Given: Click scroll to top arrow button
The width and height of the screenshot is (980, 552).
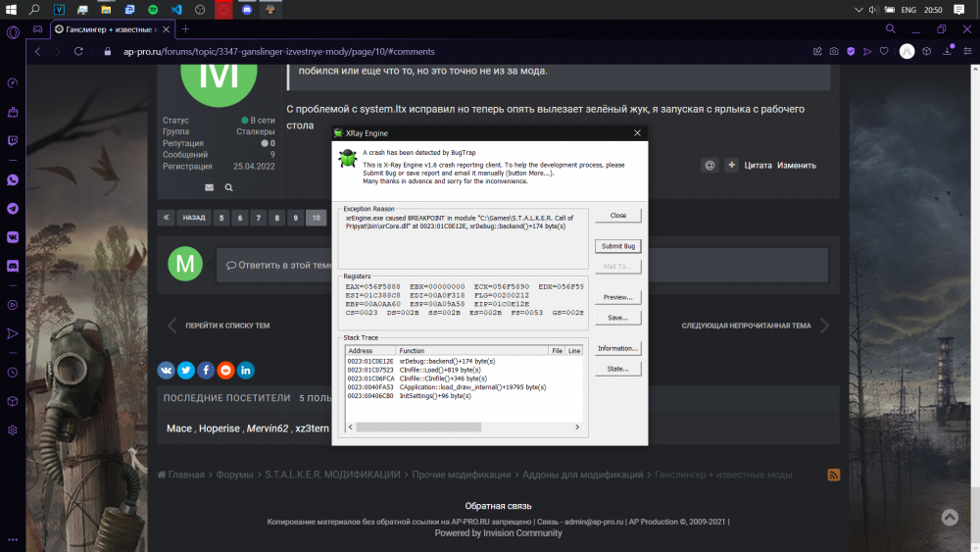Looking at the screenshot, I should coord(950,517).
